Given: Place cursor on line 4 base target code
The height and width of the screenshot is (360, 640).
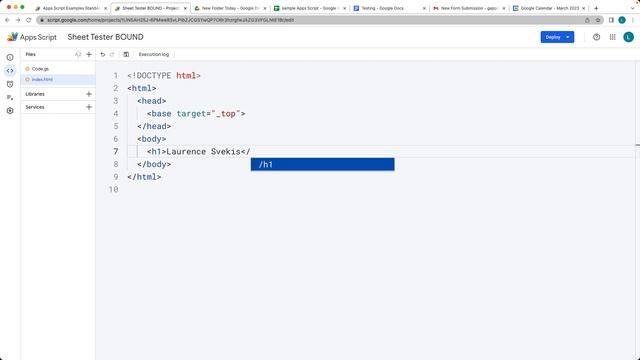Looking at the screenshot, I should click(196, 113).
